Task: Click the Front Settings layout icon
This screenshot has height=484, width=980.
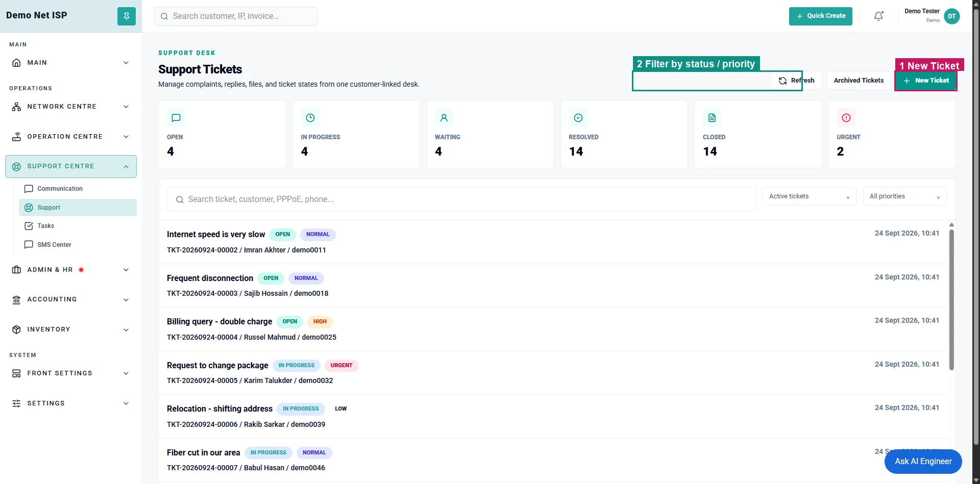Action: pos(16,373)
